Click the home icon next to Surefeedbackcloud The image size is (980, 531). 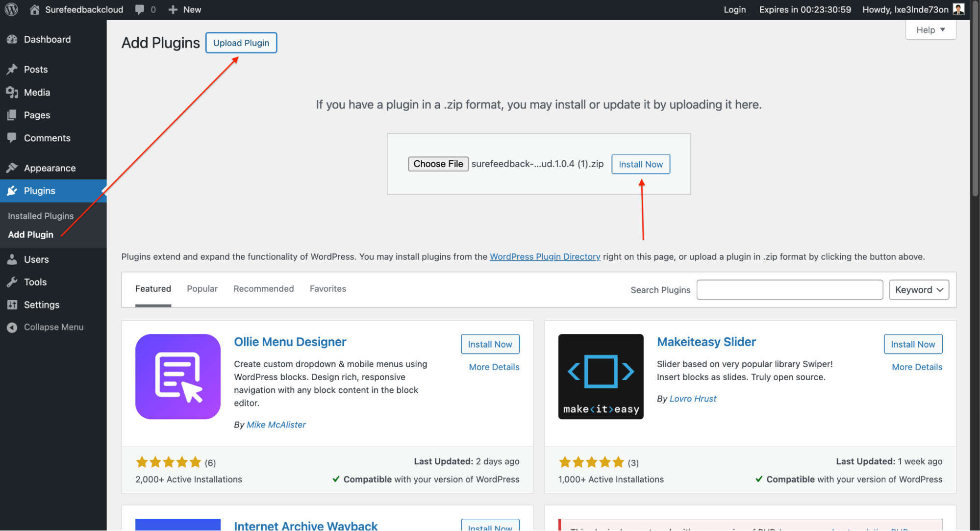point(34,9)
